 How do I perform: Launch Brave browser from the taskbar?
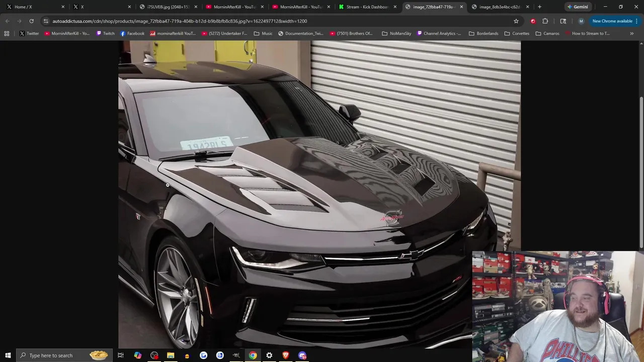[x=286, y=355]
